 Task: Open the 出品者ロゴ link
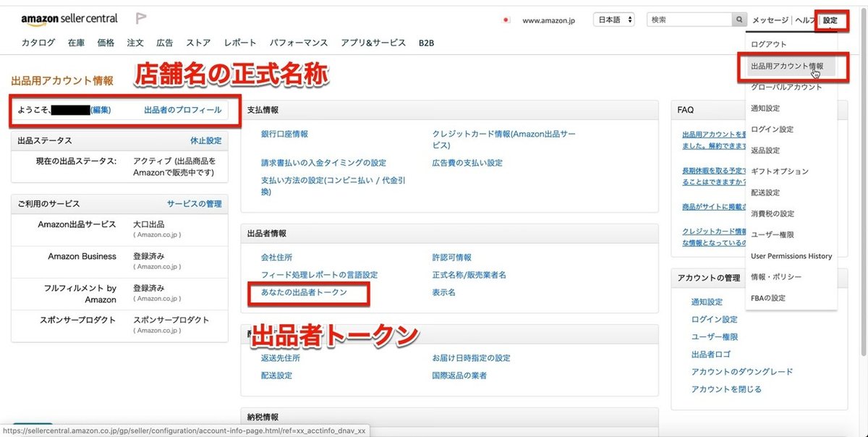[x=711, y=354]
